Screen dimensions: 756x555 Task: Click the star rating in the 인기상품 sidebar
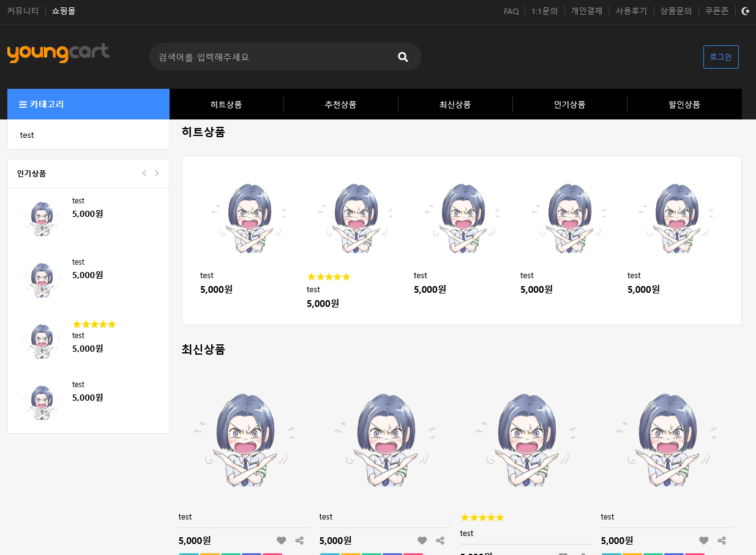point(94,324)
